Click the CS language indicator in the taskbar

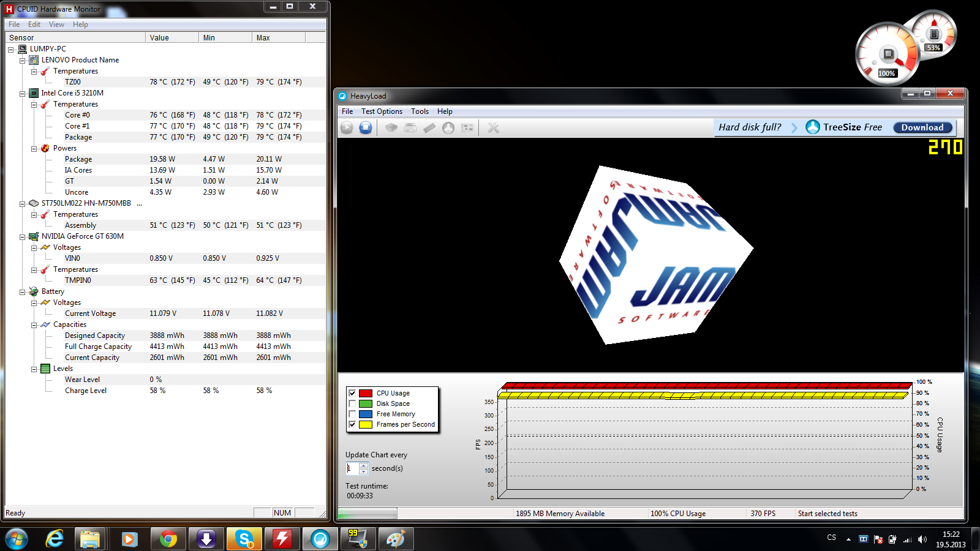[x=831, y=538]
